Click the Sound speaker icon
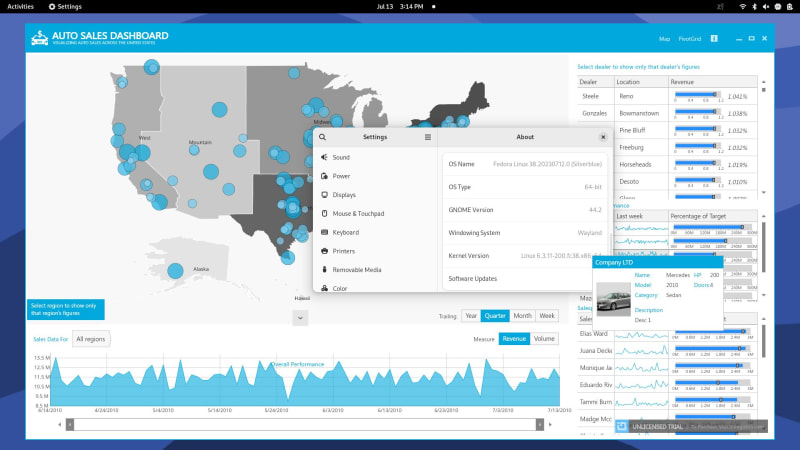The width and height of the screenshot is (800, 450). [x=324, y=157]
